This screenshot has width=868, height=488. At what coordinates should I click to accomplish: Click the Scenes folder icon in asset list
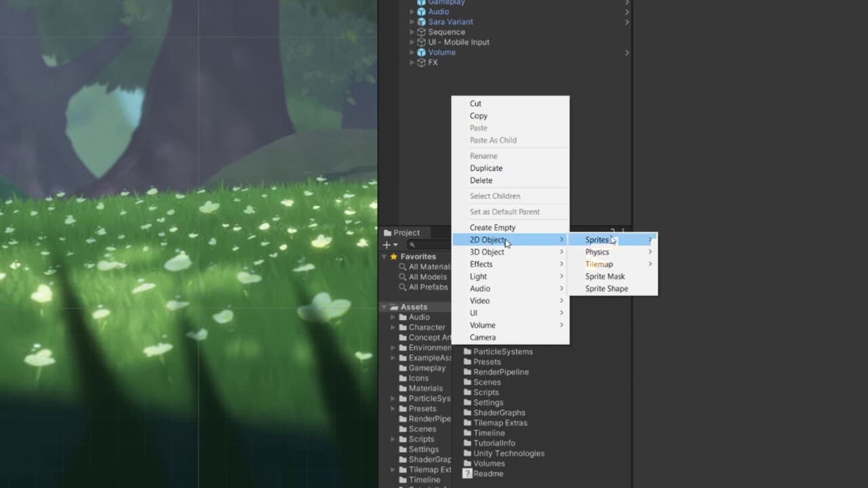[467, 382]
